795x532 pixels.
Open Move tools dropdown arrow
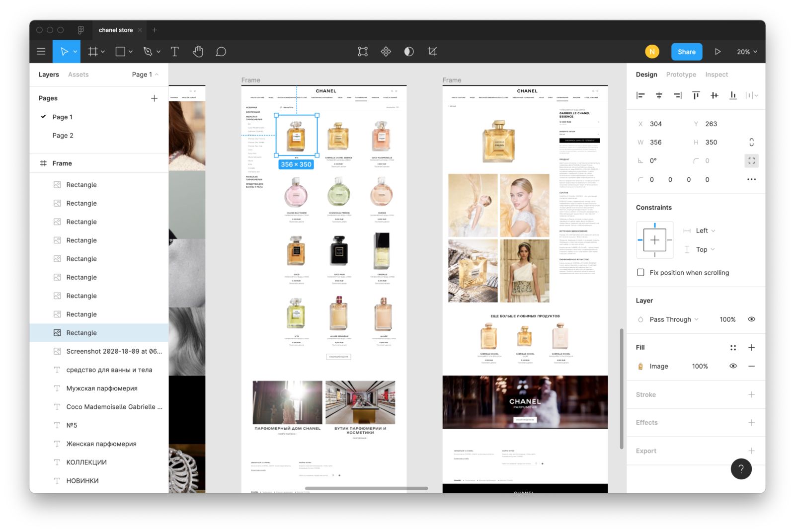[x=76, y=52]
